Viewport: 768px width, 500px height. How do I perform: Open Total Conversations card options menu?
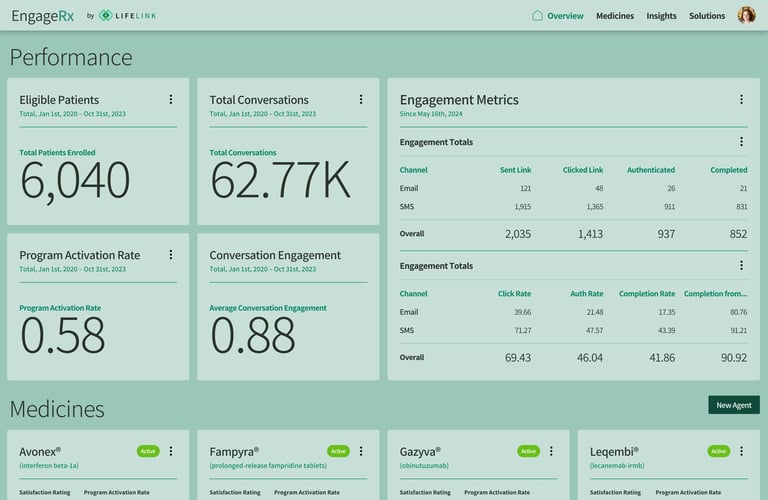[x=361, y=99]
